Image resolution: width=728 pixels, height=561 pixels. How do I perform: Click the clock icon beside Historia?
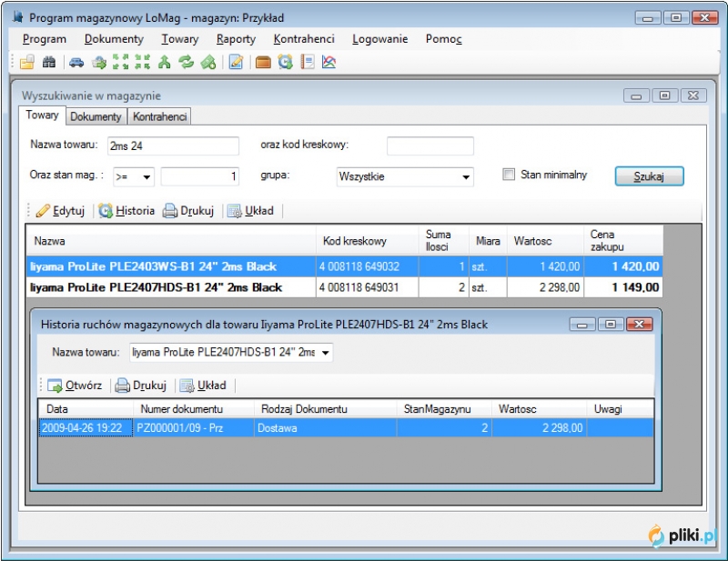click(106, 211)
